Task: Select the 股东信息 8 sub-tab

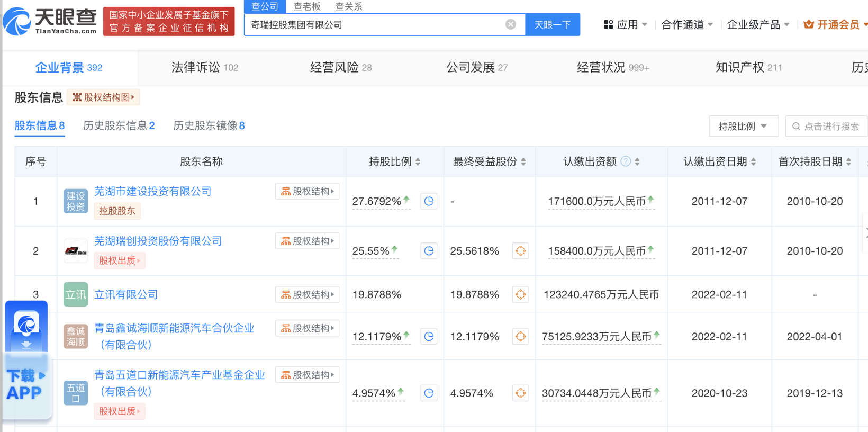Action: (40, 126)
